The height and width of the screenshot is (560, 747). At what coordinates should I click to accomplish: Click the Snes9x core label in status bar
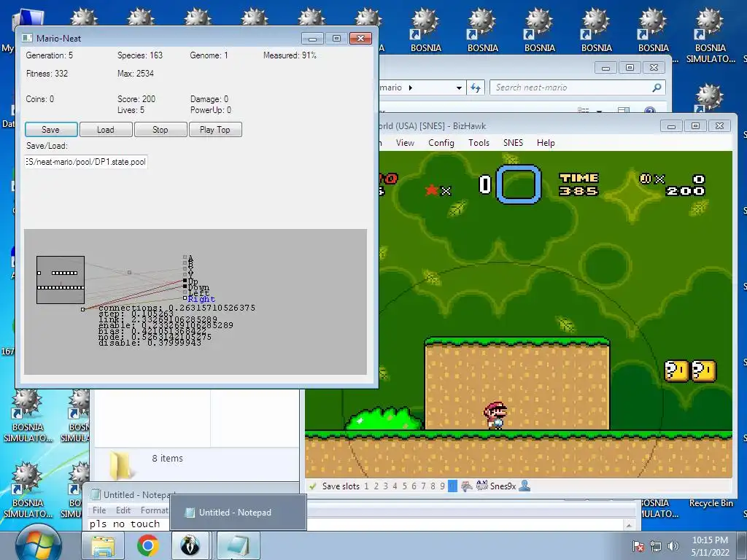[503, 486]
